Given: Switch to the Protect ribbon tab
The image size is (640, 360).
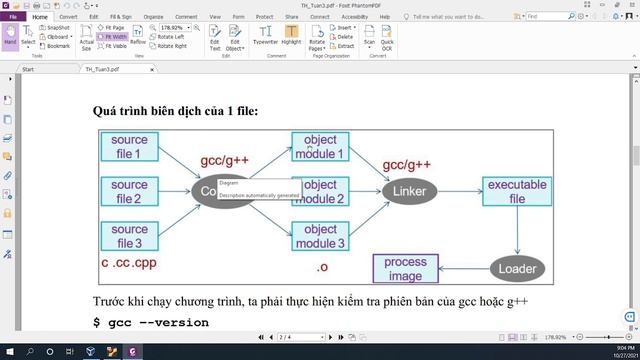Looking at the screenshot, I should 264,17.
